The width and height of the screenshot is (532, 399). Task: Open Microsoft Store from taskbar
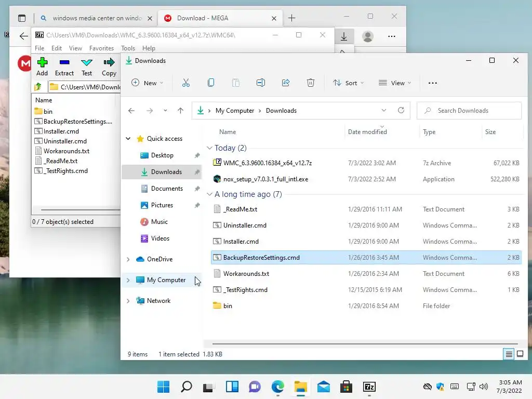(x=346, y=387)
